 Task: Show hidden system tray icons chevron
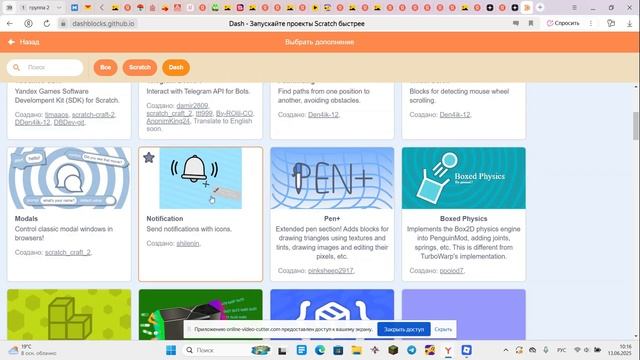506,350
